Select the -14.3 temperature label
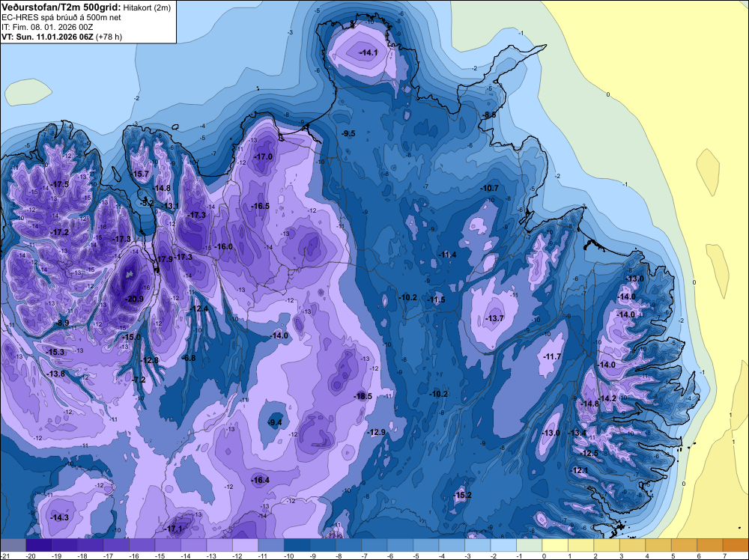 click(59, 517)
